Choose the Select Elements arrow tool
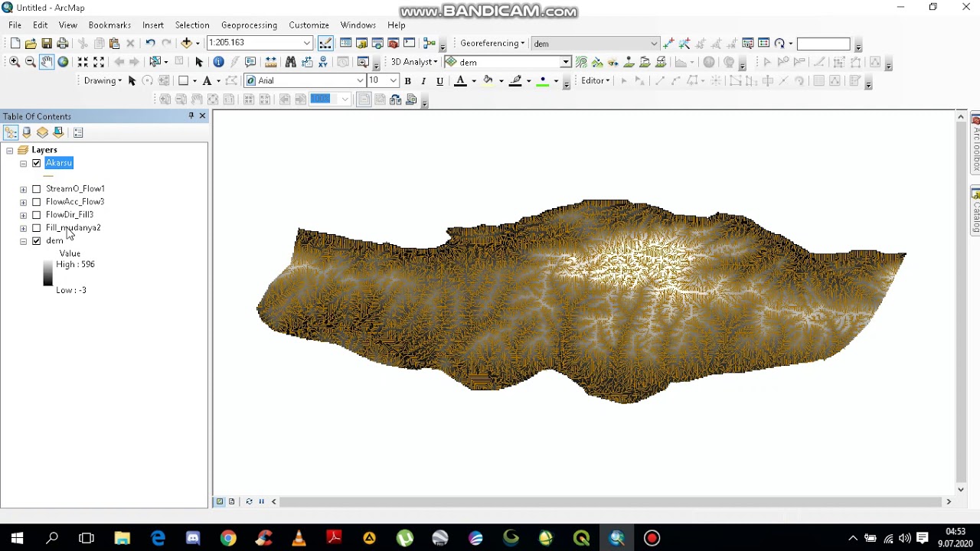The image size is (980, 551). pos(199,62)
